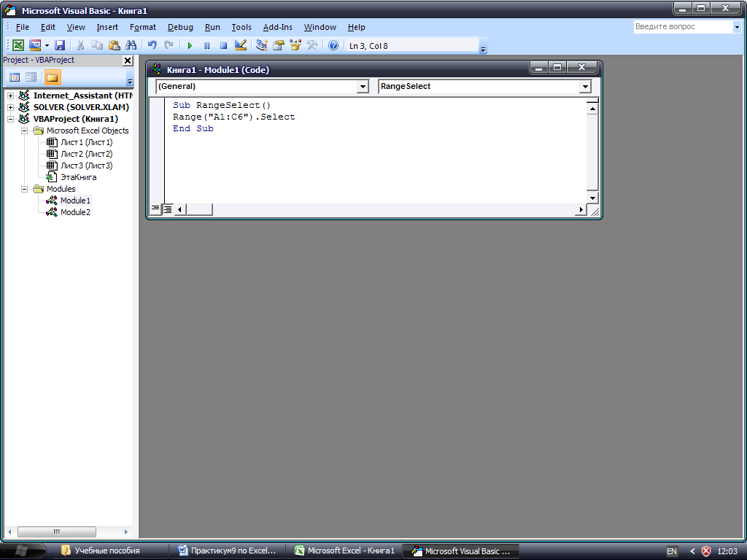Open the Insert menu
The width and height of the screenshot is (747, 560).
point(107,27)
